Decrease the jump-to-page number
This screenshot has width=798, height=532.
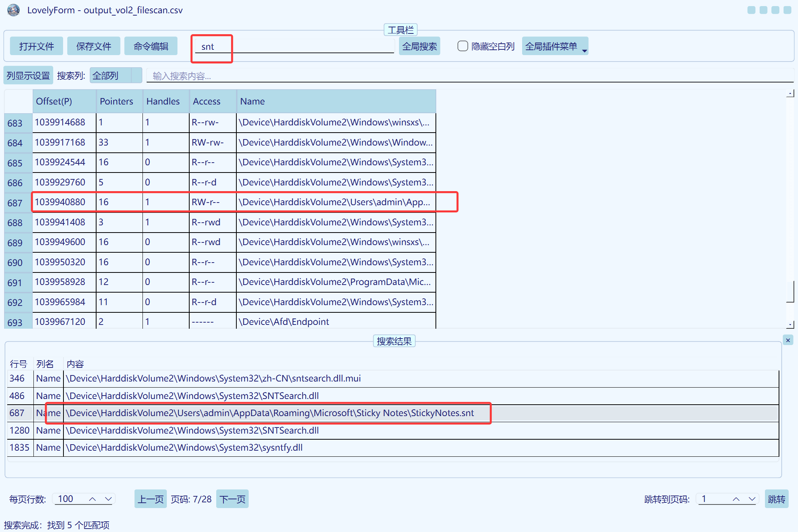click(752, 499)
